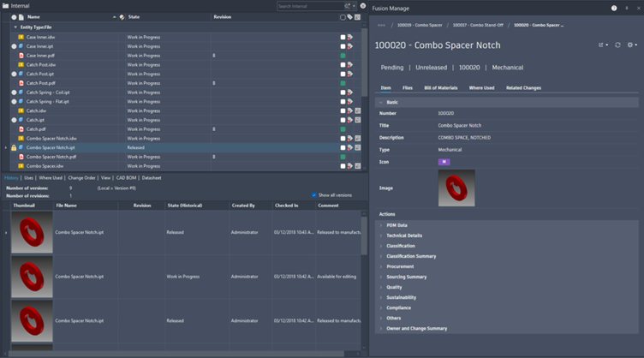Click the breadcrumb ellipsis icon in Fusion Manage
Screen dimensions: 644x358
(381, 25)
